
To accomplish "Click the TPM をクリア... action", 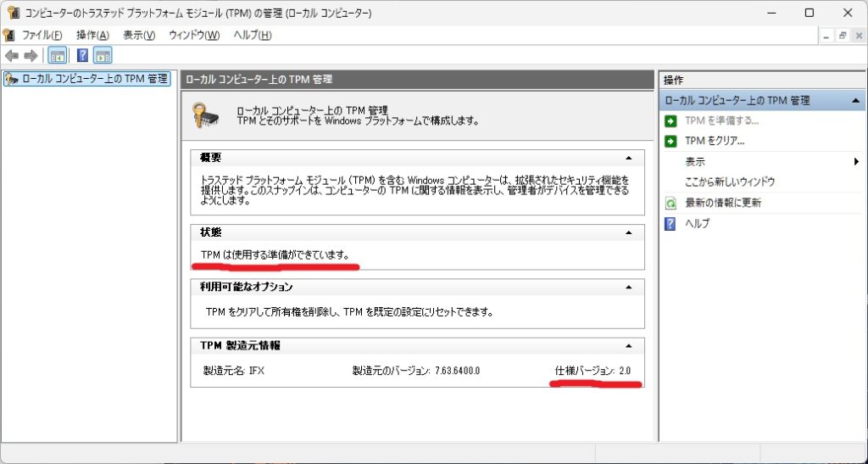I will point(715,141).
